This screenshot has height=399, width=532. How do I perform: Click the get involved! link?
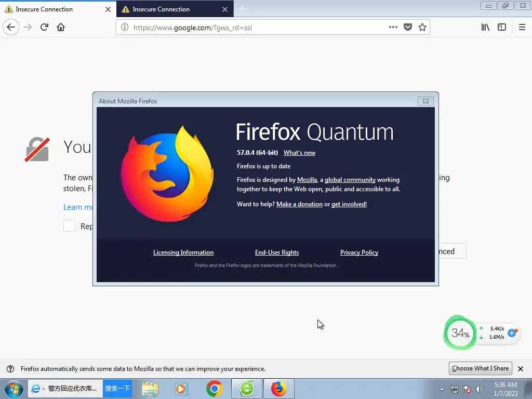coord(349,204)
